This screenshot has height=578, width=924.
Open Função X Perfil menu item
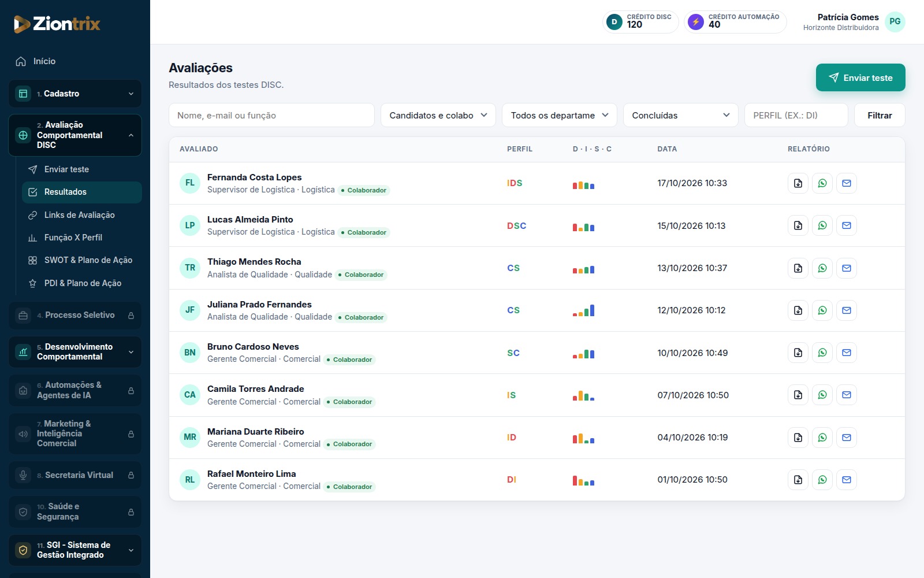[82, 238]
